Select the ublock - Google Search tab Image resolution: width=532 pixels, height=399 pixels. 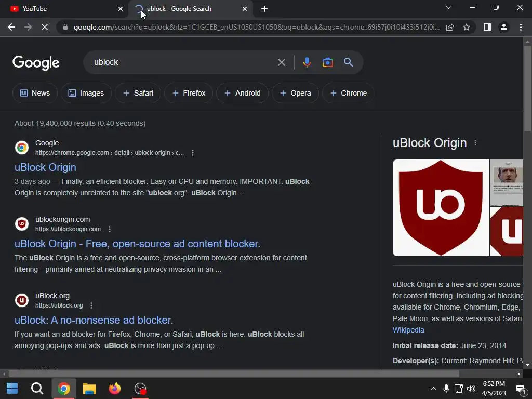pyautogui.click(x=190, y=9)
